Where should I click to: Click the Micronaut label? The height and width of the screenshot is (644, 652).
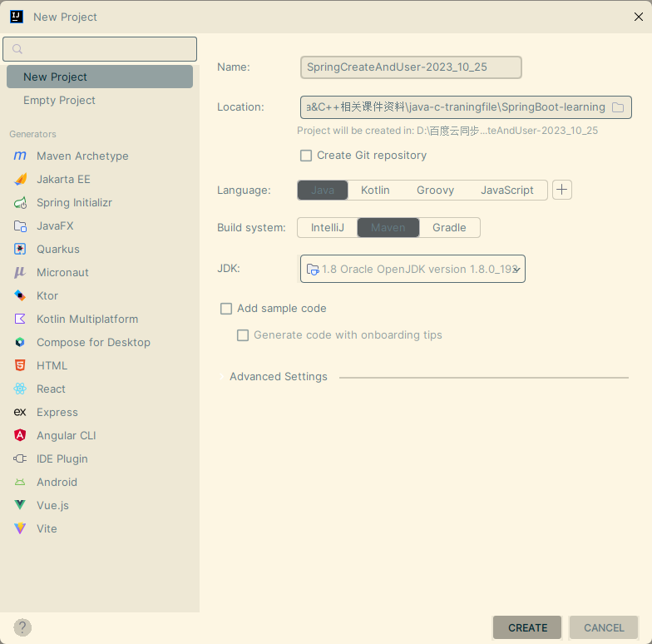[x=63, y=273]
